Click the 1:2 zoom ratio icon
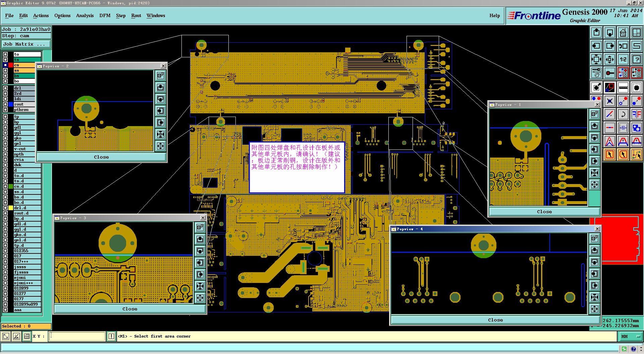The image size is (644, 354). pyautogui.click(x=623, y=59)
